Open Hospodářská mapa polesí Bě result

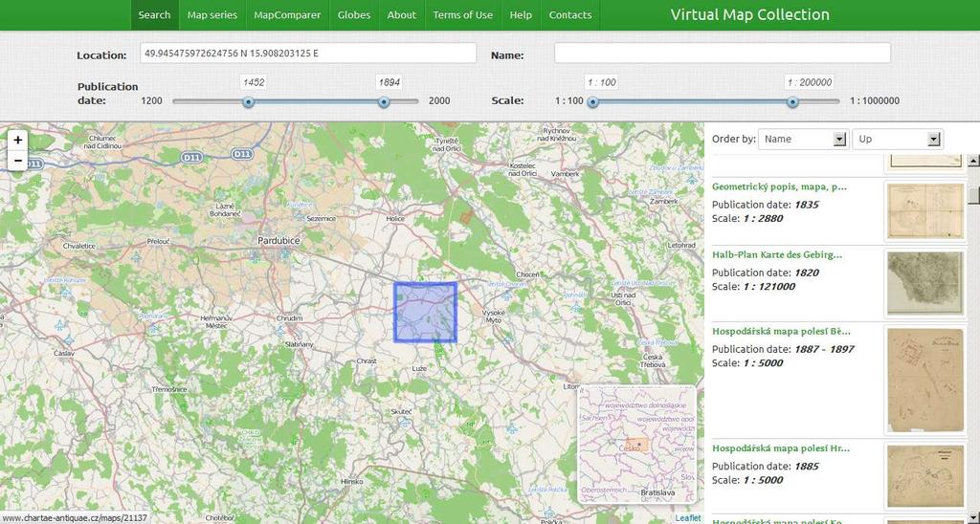click(x=781, y=331)
